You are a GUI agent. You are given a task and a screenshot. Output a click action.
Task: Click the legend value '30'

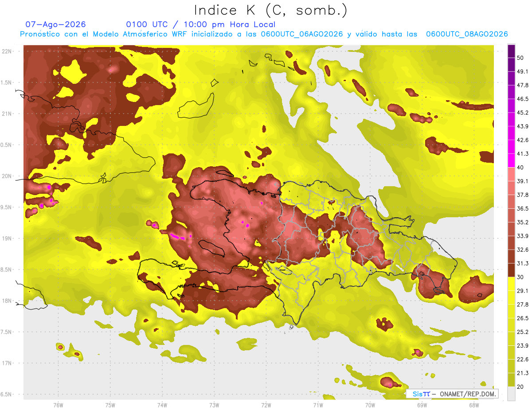[x=520, y=277]
